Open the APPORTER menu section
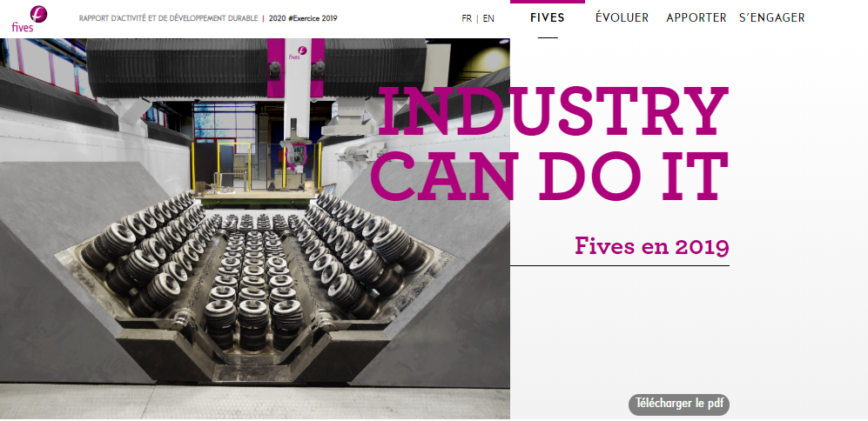 (696, 17)
